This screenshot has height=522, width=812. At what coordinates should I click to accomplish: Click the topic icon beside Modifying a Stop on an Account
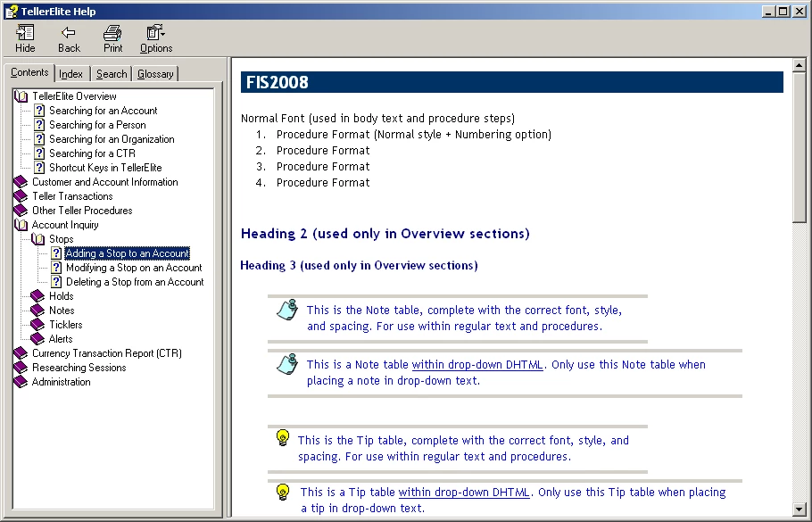tap(56, 268)
